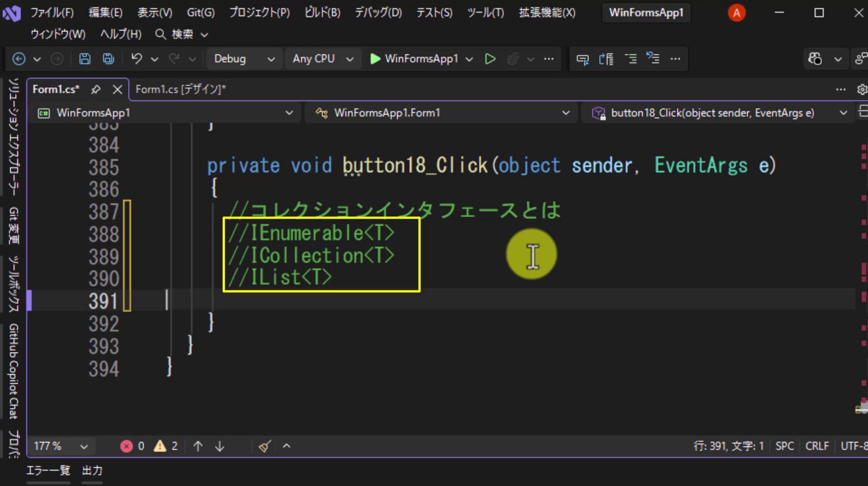Click the comment-out selected lines icon
This screenshot has height=486, width=868.
(x=631, y=59)
